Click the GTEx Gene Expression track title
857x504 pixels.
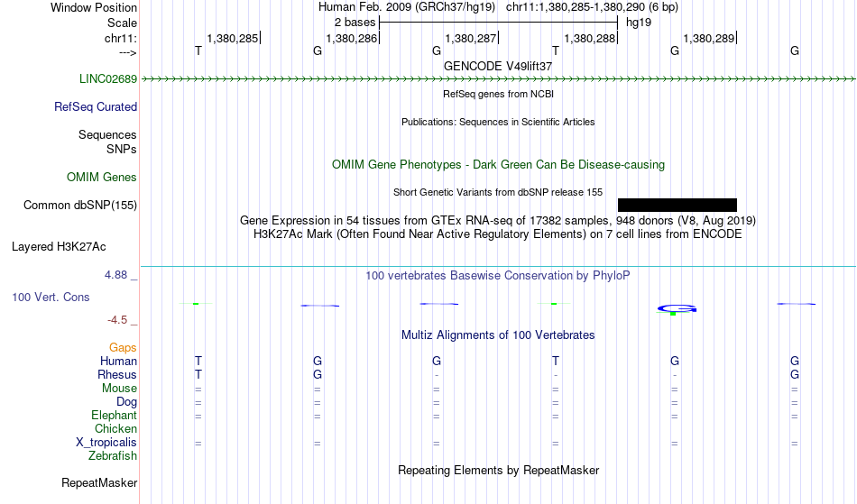[x=498, y=220]
